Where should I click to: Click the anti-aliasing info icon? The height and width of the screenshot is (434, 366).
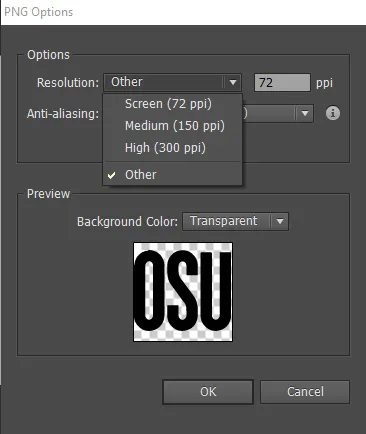click(x=333, y=113)
